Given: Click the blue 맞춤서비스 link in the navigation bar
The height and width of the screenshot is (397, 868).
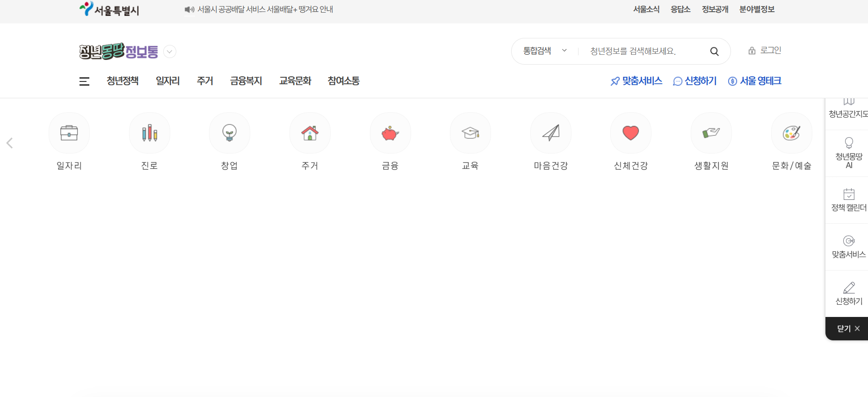Looking at the screenshot, I should tap(636, 81).
